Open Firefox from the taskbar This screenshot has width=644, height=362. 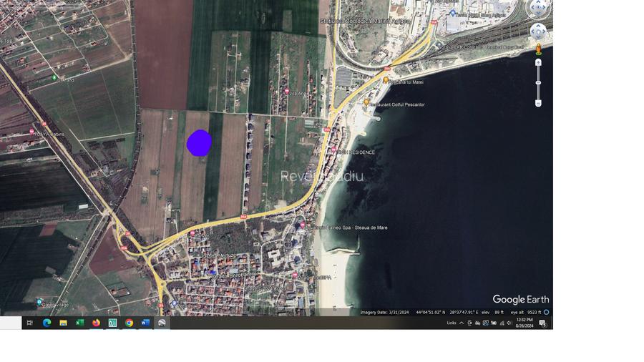(x=96, y=323)
